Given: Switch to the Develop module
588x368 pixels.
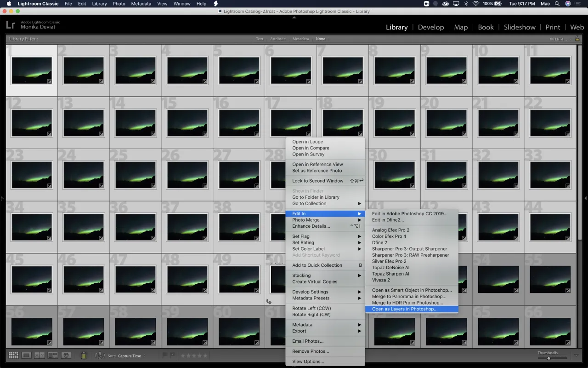Looking at the screenshot, I should [431, 27].
